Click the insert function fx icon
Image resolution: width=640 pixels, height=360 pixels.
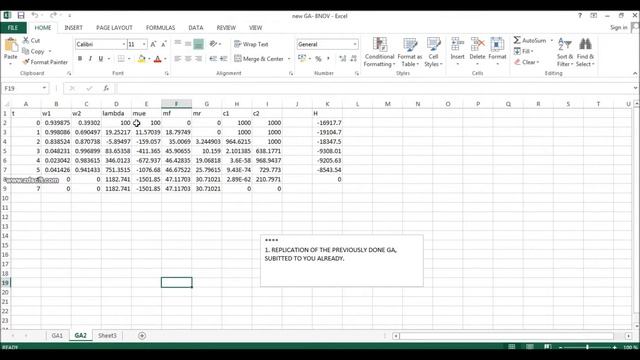(x=106, y=88)
